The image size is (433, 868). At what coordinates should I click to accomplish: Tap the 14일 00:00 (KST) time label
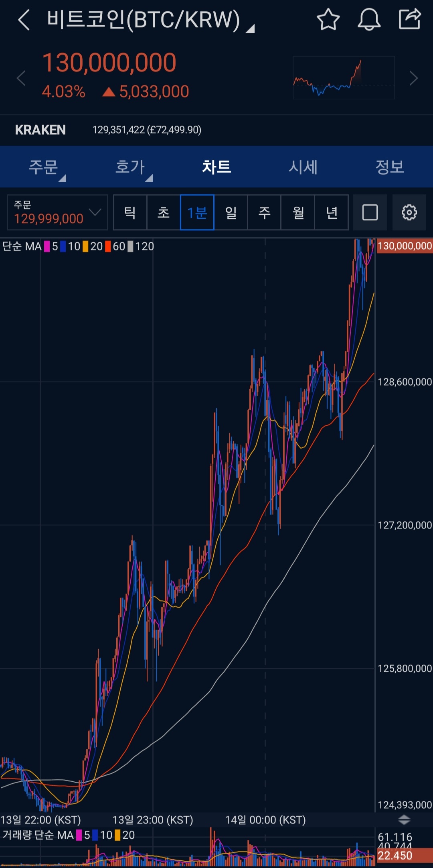(265, 820)
